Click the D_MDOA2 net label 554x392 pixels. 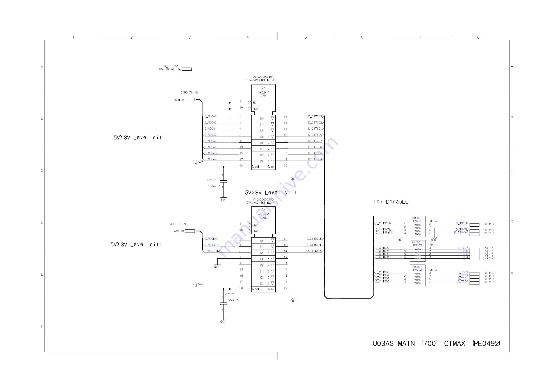click(x=210, y=122)
